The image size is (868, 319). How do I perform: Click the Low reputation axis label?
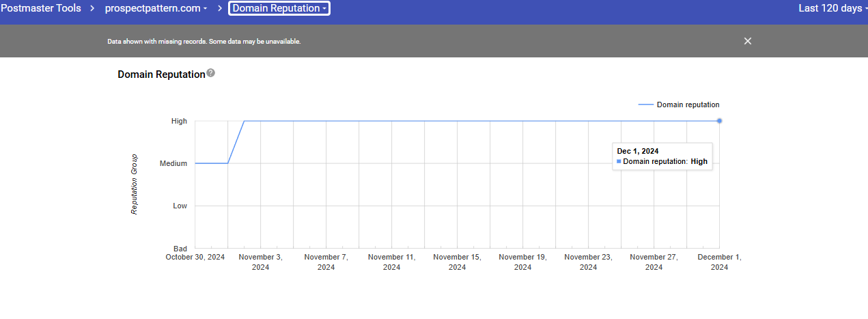(x=180, y=206)
